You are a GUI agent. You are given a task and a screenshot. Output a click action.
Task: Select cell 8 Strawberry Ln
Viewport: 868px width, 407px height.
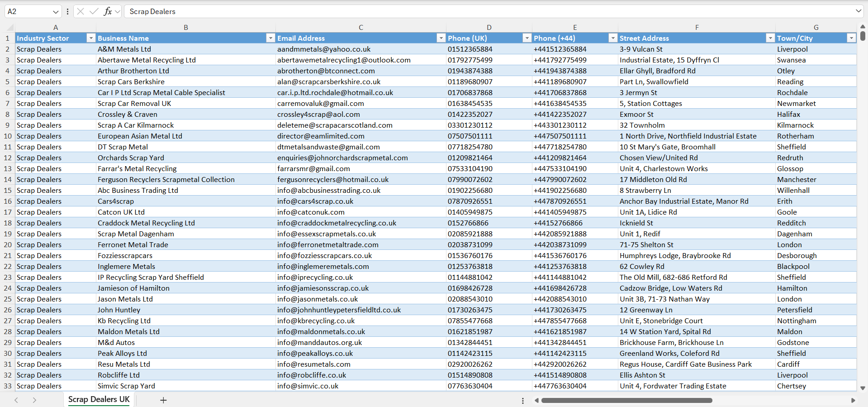tap(697, 190)
